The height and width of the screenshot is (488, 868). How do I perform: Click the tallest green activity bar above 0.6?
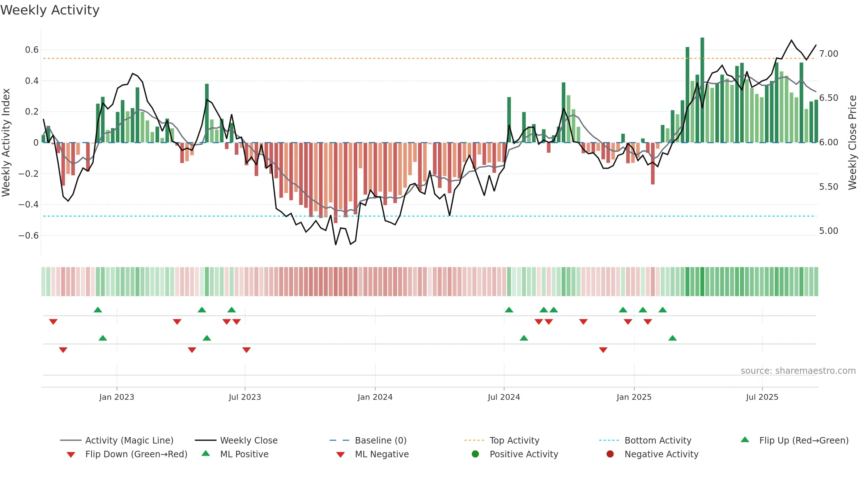702,90
